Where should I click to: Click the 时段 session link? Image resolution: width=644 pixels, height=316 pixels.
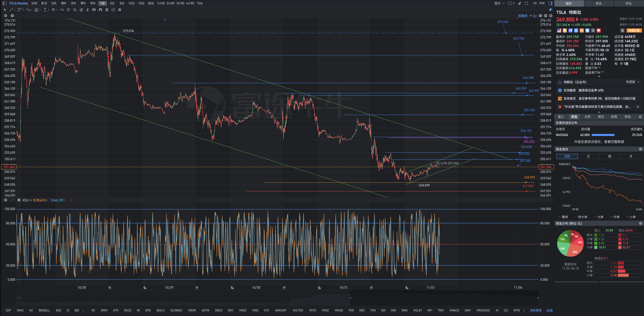click(x=549, y=310)
